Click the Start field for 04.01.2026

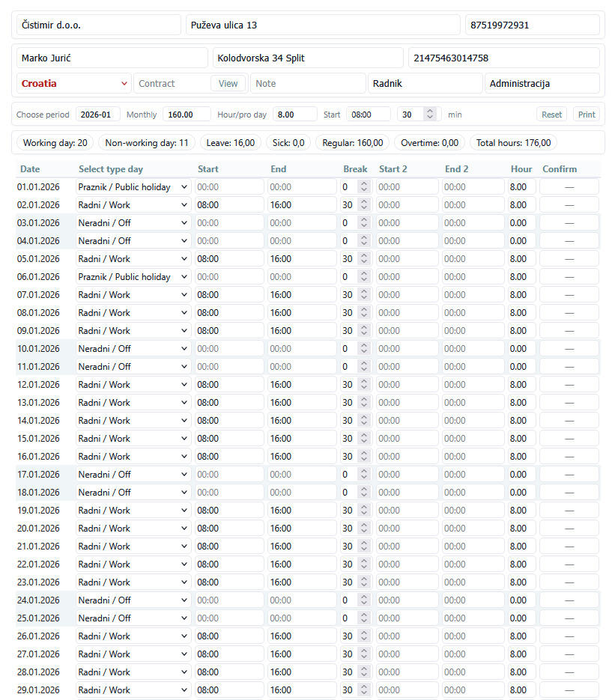(x=229, y=241)
